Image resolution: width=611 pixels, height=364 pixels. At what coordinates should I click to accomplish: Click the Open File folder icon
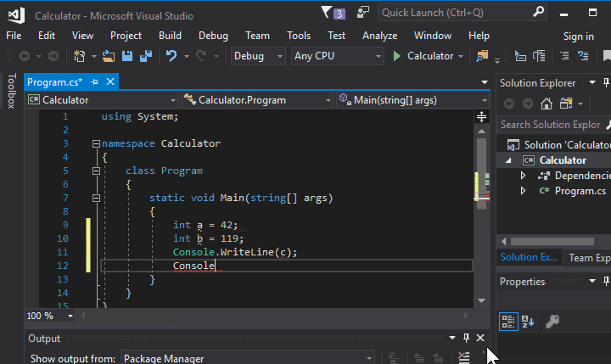(x=109, y=57)
